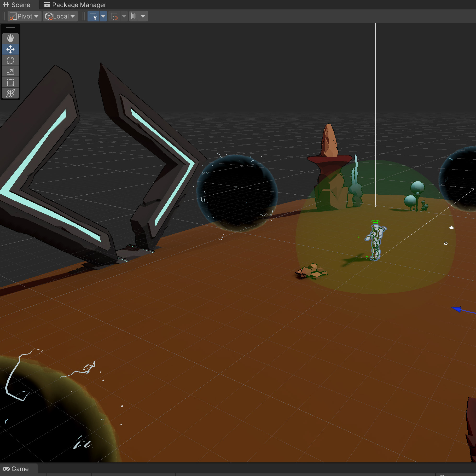Open the Pivot handle position dropdown

[x=24, y=16]
